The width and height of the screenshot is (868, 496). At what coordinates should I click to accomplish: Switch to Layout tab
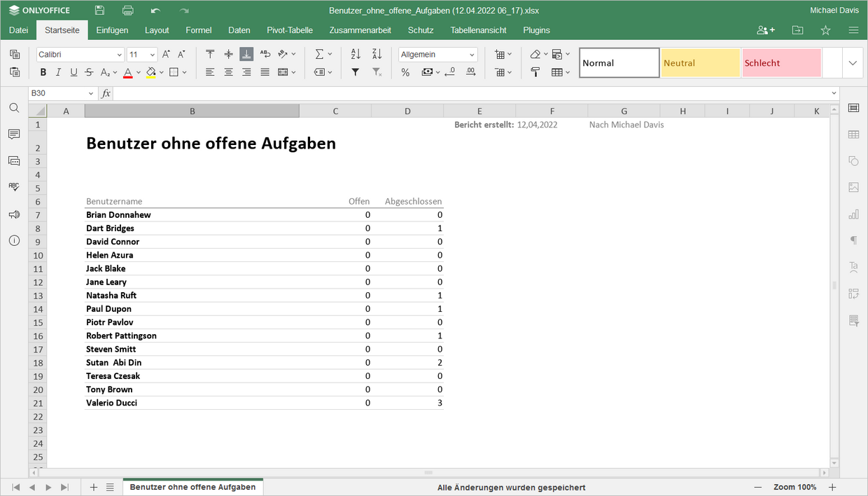157,30
